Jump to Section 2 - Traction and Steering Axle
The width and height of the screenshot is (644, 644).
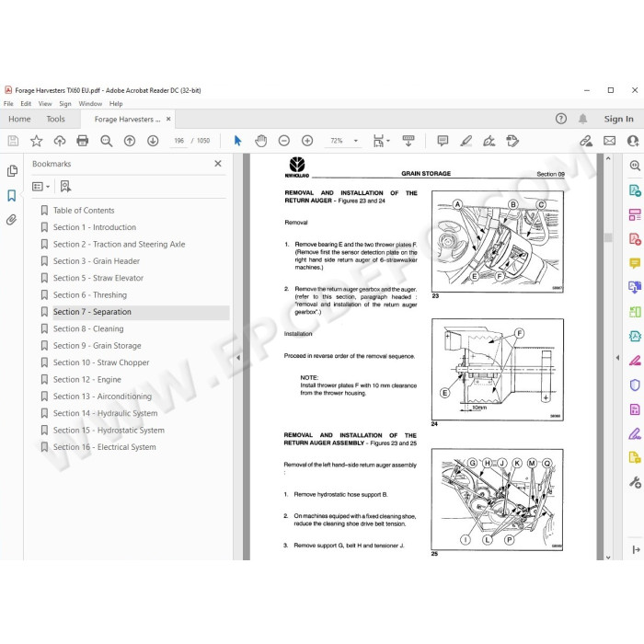(119, 244)
